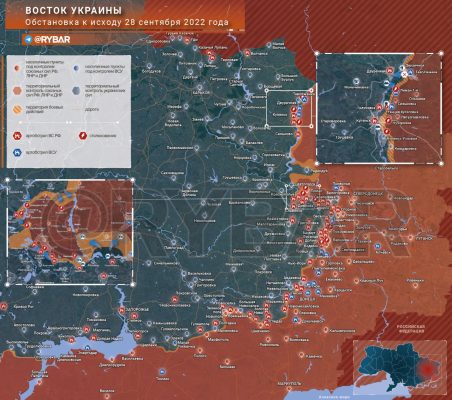Pick the orange hexagon territorial control swatch
The width and height of the screenshot is (452, 400).
[x=17, y=91]
